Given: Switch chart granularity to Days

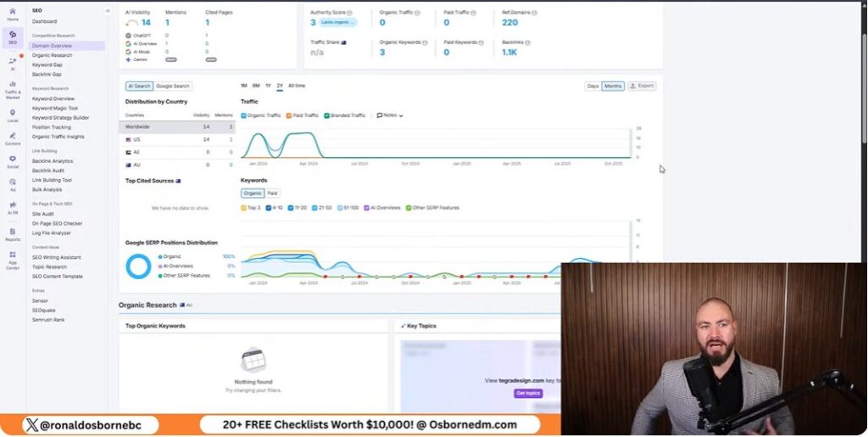Looking at the screenshot, I should click(x=593, y=86).
